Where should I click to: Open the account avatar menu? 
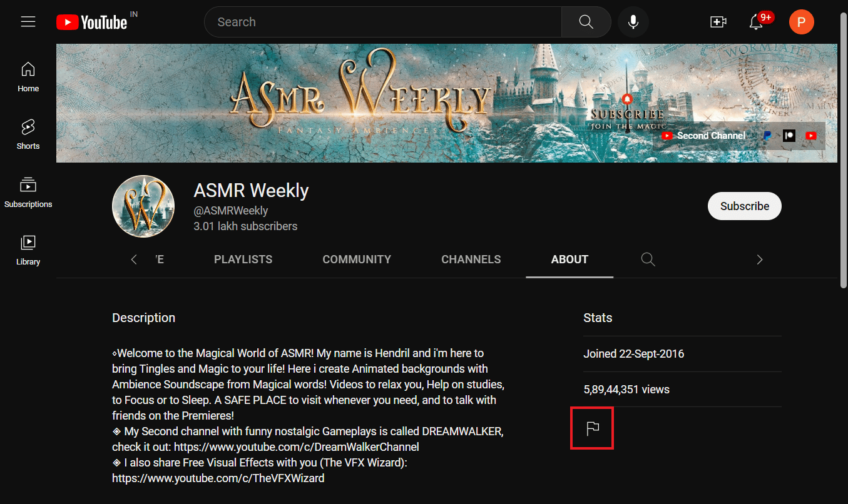pyautogui.click(x=801, y=22)
